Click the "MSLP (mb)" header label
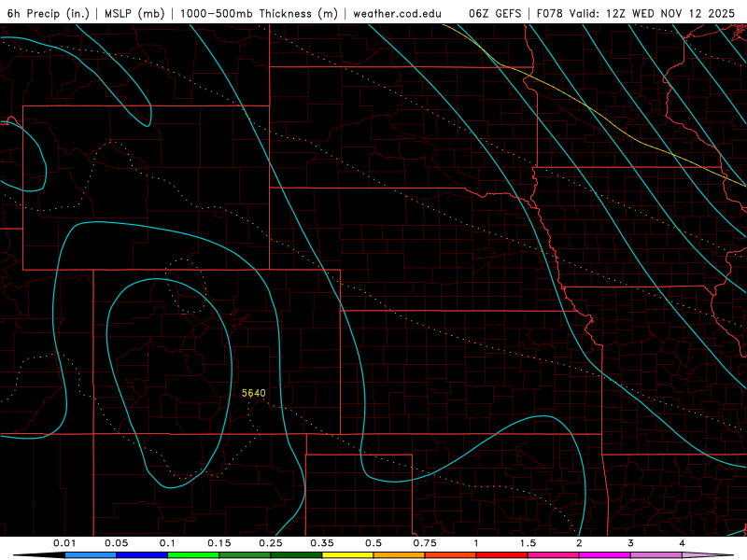The height and width of the screenshot is (560, 747). coord(134,13)
